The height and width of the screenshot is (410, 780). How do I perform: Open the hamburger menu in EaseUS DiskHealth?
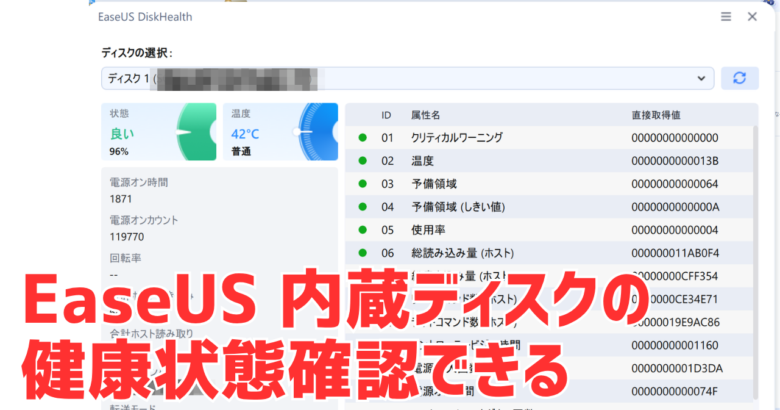(726, 16)
